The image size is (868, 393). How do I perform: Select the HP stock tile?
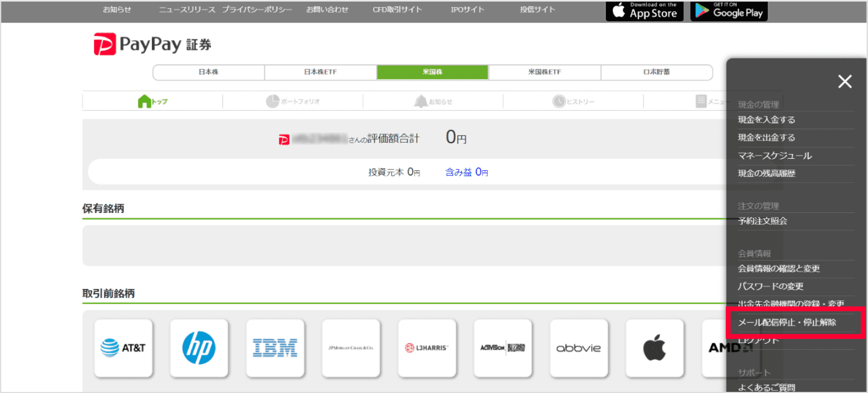point(199,348)
